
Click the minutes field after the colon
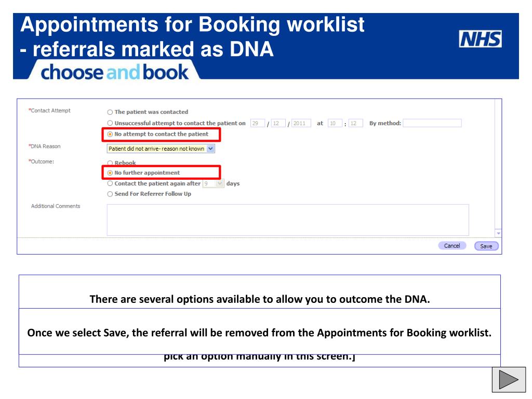(355, 123)
